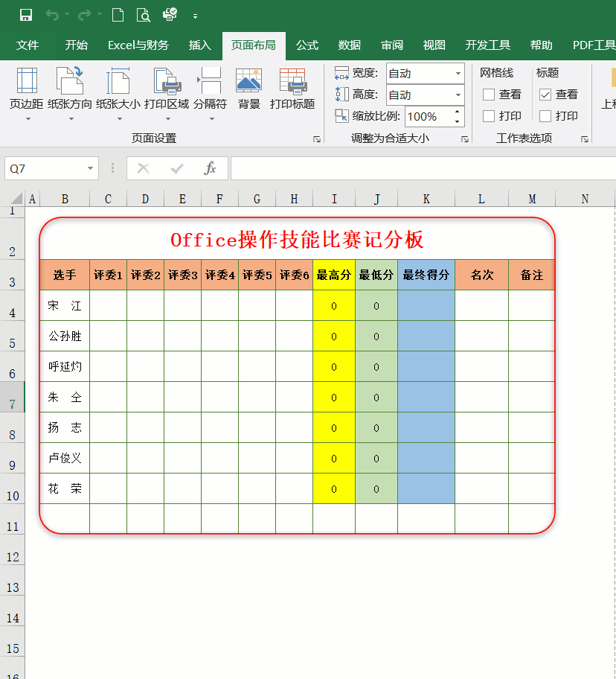Click the 最高分 yellow header cell
This screenshot has width=616, height=679.
[334, 275]
